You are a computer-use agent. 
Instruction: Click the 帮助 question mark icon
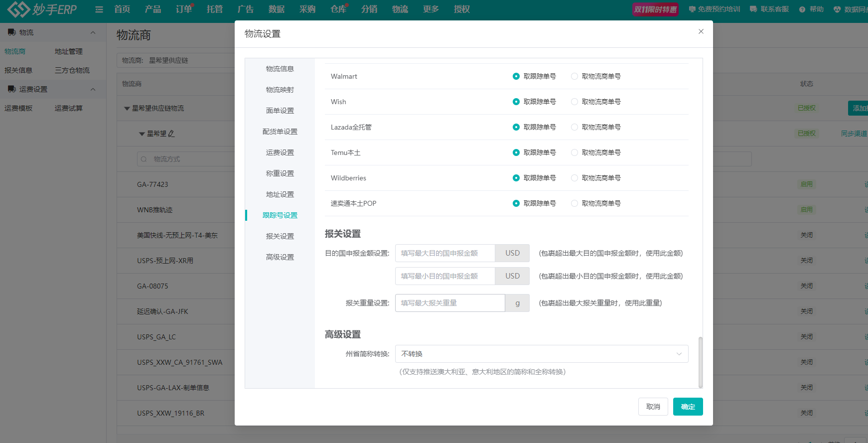click(802, 9)
